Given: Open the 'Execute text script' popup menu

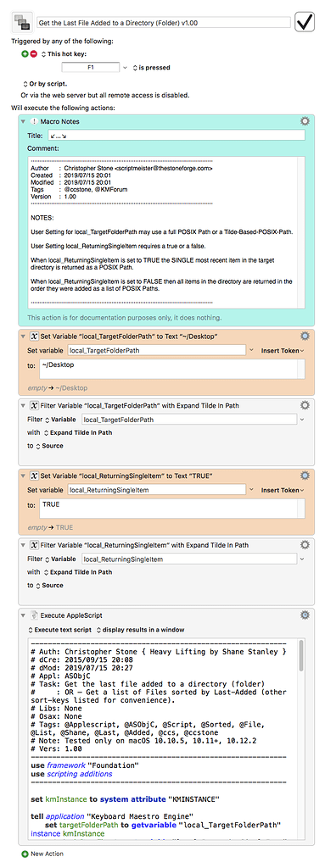Looking at the screenshot, I should coord(59,630).
